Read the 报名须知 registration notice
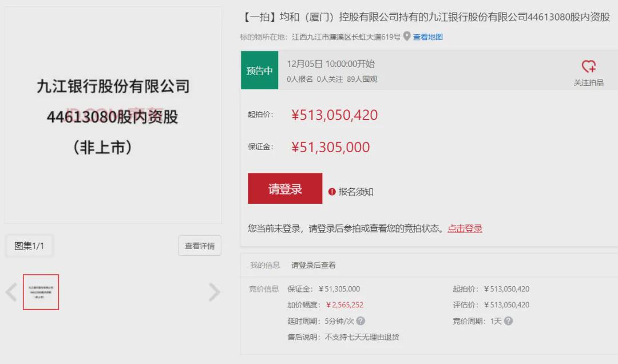Viewport: 618px width, 364px height. pos(356,192)
